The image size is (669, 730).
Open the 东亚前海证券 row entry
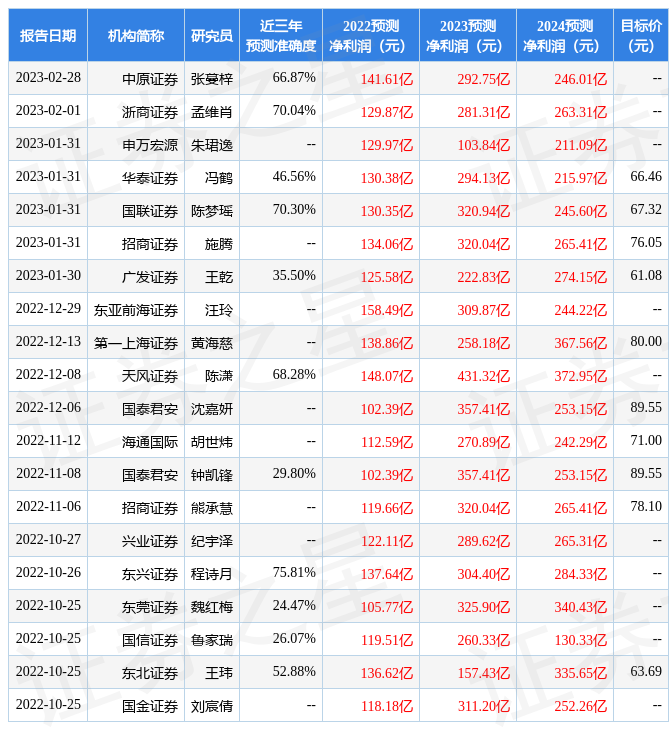(x=136, y=309)
